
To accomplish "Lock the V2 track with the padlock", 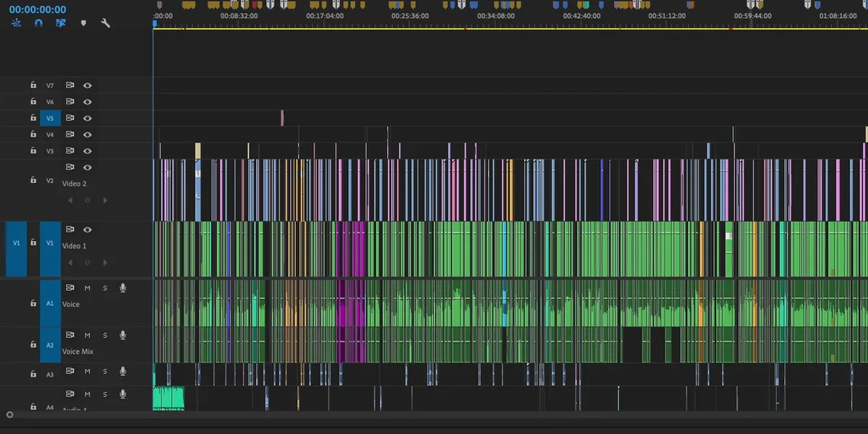I will coord(33,179).
